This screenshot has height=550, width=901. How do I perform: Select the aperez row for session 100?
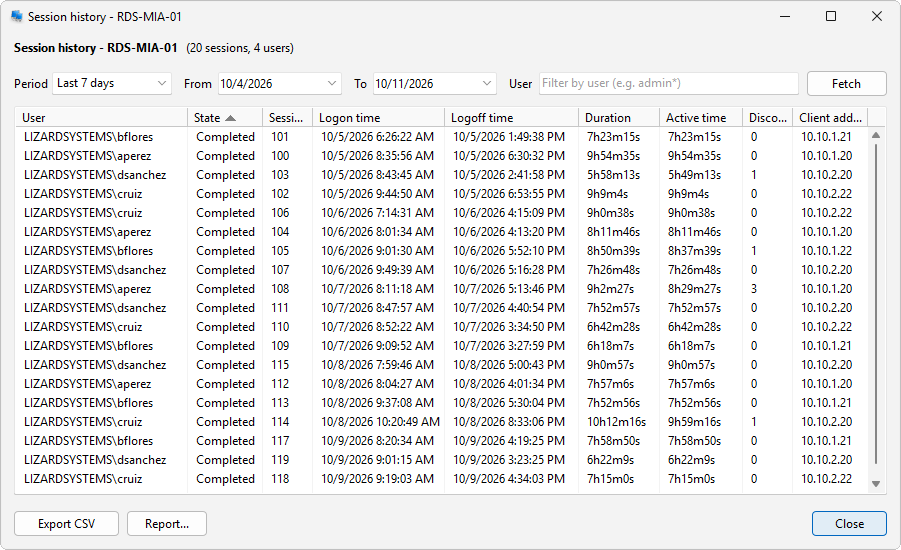(441, 156)
